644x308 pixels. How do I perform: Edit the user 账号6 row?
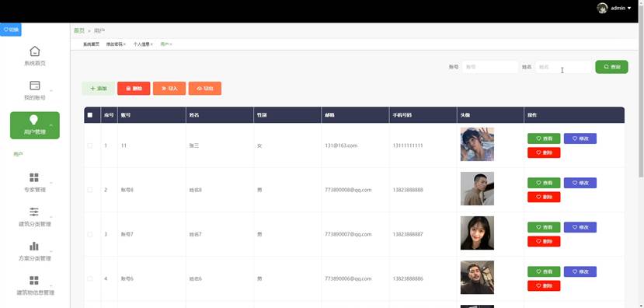pos(580,271)
